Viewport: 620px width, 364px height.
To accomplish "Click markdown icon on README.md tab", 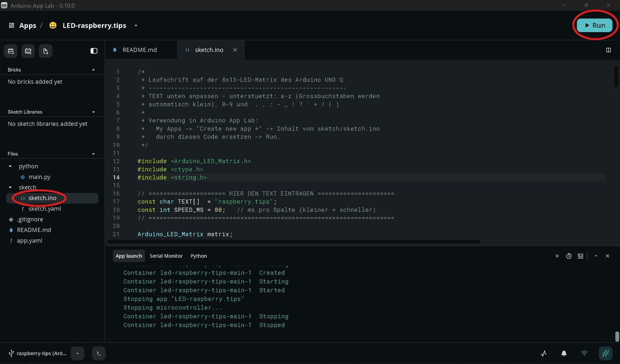I will coord(115,50).
